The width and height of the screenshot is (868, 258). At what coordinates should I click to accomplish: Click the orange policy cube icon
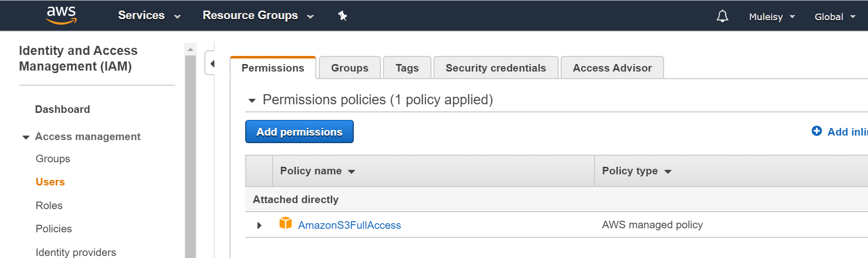point(286,223)
